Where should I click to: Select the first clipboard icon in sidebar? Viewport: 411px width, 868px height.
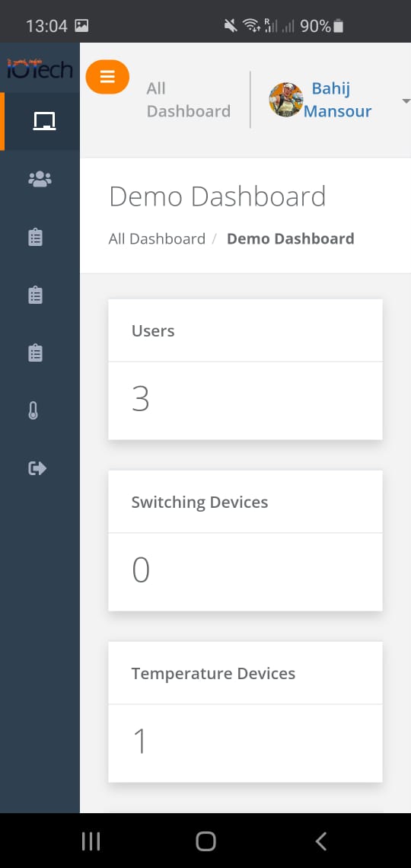tap(36, 237)
